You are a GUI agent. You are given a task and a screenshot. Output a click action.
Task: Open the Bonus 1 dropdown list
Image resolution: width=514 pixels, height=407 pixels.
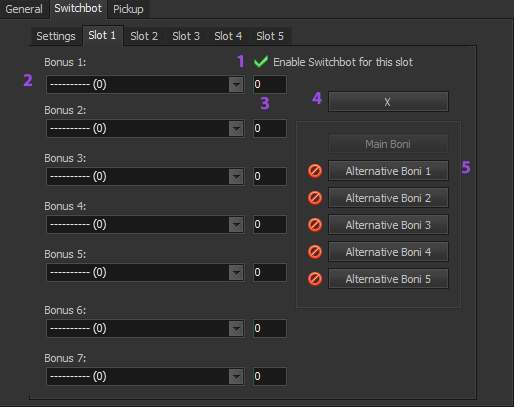[x=145, y=84]
